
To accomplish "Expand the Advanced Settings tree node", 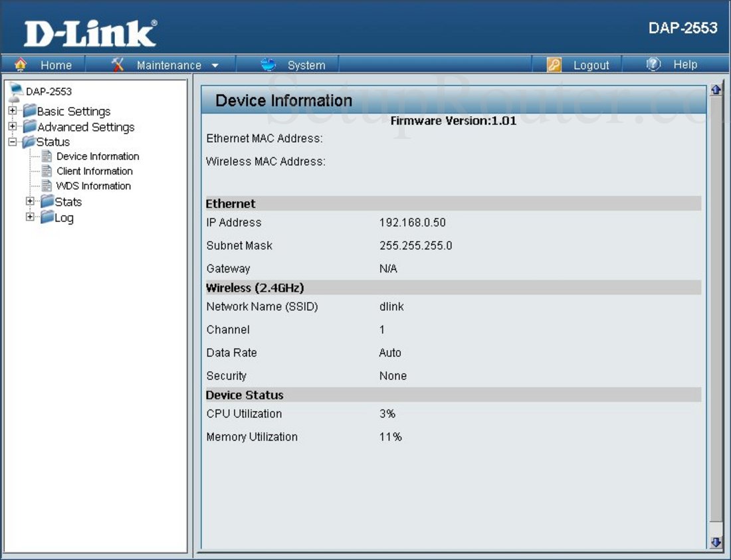I will coord(13,126).
